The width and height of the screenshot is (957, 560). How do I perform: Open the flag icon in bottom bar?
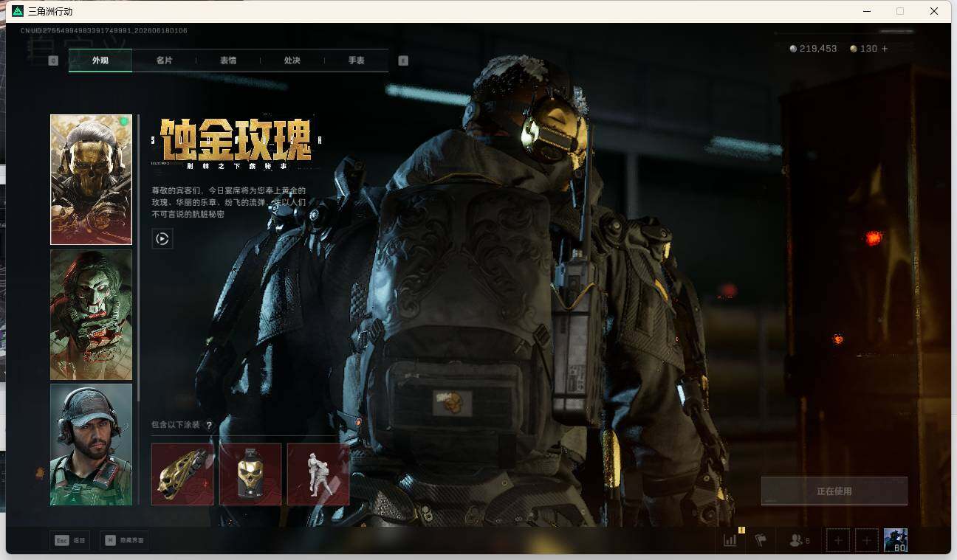(761, 541)
